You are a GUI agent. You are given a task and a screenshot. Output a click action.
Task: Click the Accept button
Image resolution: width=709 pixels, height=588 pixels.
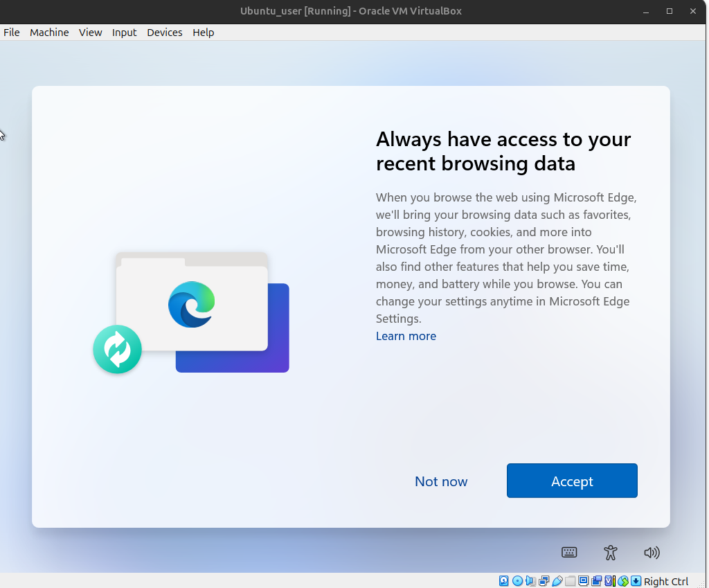[x=572, y=481]
